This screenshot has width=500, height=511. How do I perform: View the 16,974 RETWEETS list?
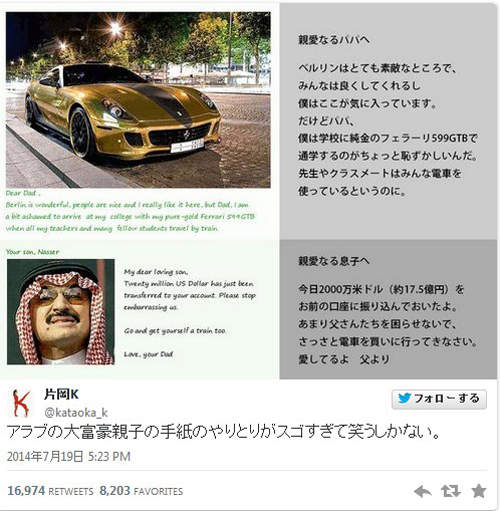tap(50, 491)
